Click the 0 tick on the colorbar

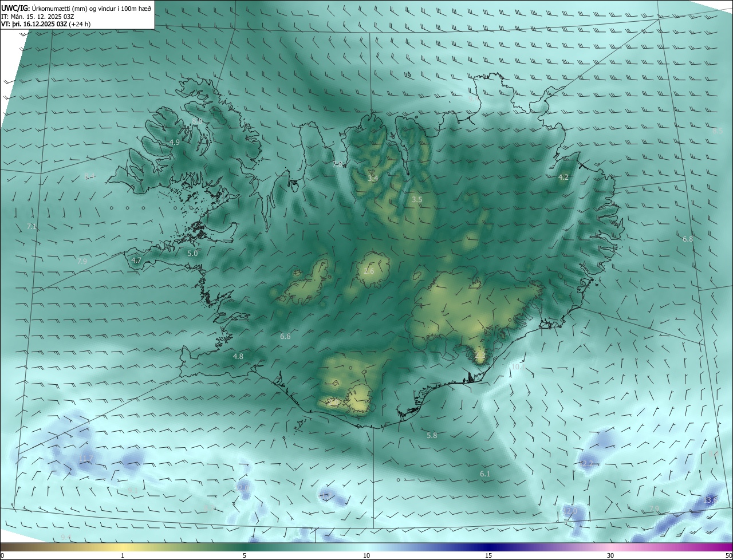[x=2, y=555]
